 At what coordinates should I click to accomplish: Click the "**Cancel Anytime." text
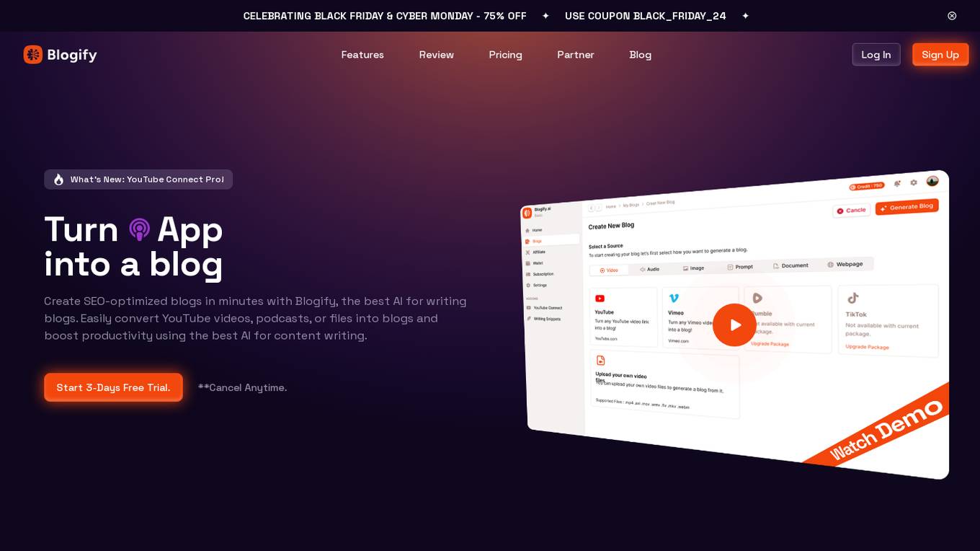point(242,387)
